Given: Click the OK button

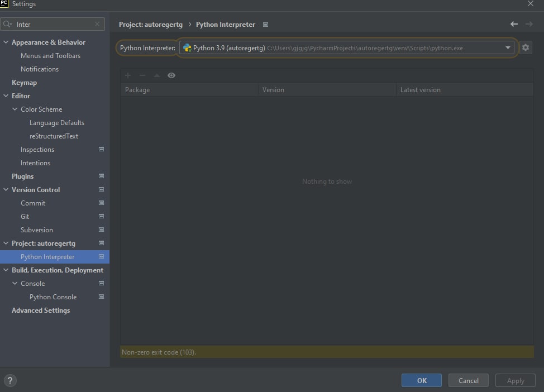Looking at the screenshot, I should pyautogui.click(x=422, y=380).
